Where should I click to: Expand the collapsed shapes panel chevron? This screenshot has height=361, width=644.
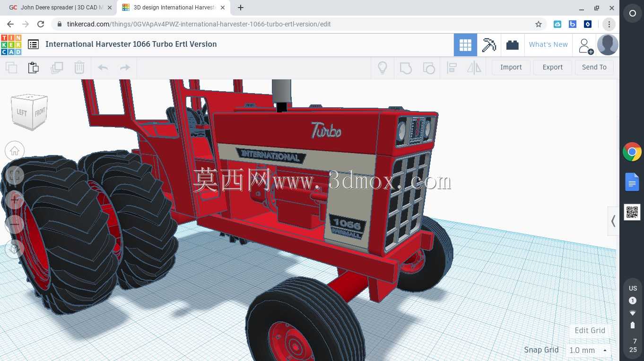[613, 221]
